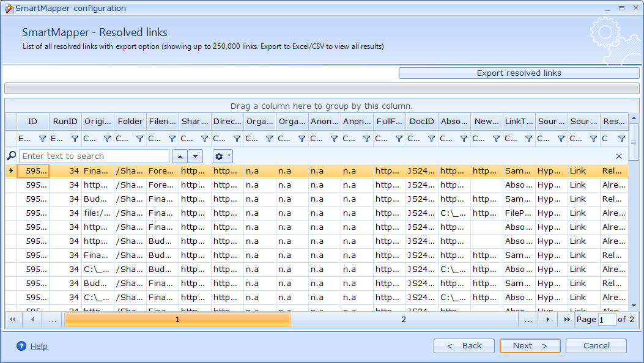Click the filter funnel under the FullF... column
Image resolution: width=644 pixels, height=363 pixels.
pos(399,139)
